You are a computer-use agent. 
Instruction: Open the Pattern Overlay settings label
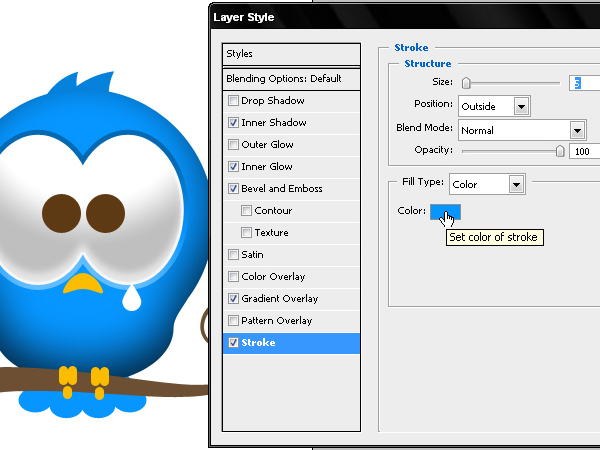[x=277, y=321]
